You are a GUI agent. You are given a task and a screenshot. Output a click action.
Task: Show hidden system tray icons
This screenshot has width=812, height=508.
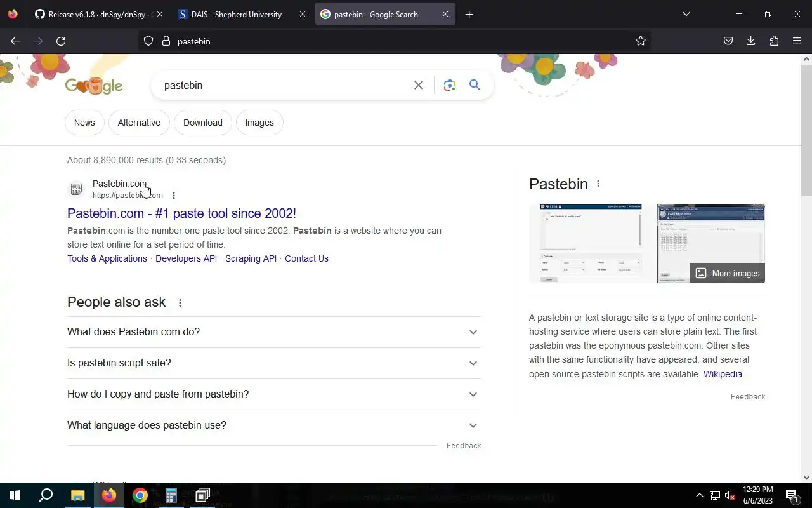(x=699, y=495)
